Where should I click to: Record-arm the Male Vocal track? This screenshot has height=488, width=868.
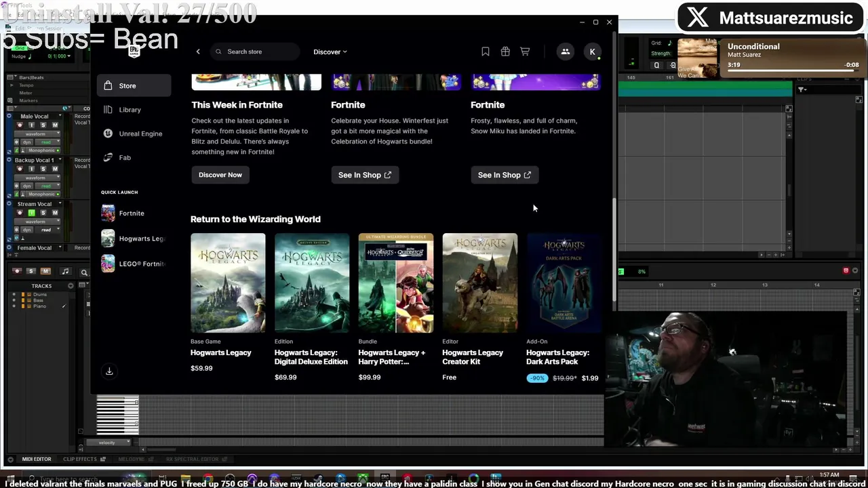[x=20, y=125]
